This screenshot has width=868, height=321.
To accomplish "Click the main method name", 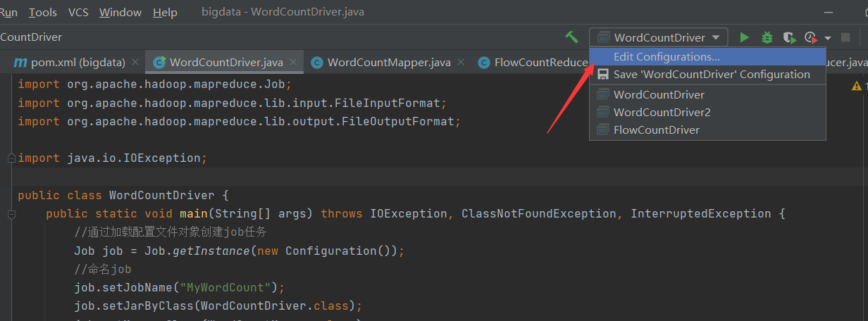I will click(x=194, y=214).
